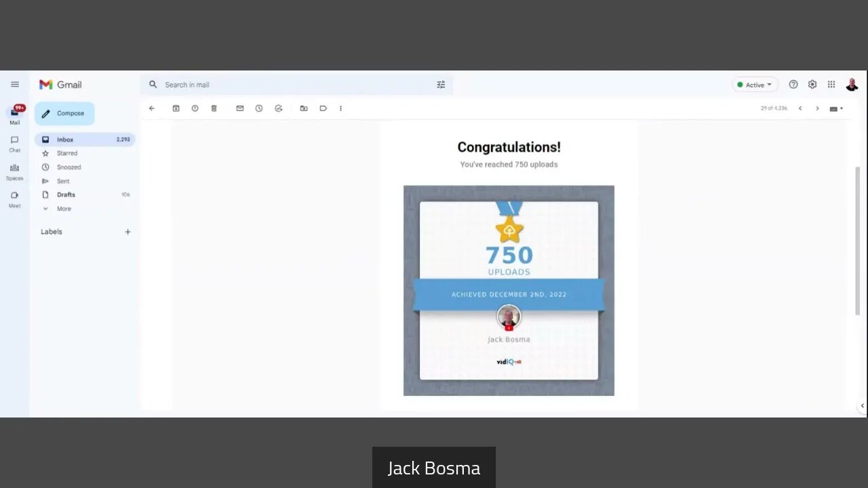Viewport: 868px width, 488px height.
Task: Create a new label with plus icon
Action: point(127,232)
